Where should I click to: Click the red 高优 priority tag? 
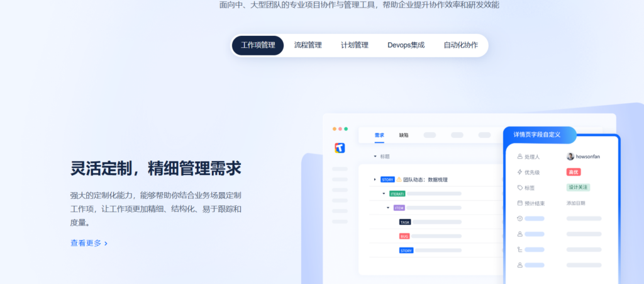573,172
